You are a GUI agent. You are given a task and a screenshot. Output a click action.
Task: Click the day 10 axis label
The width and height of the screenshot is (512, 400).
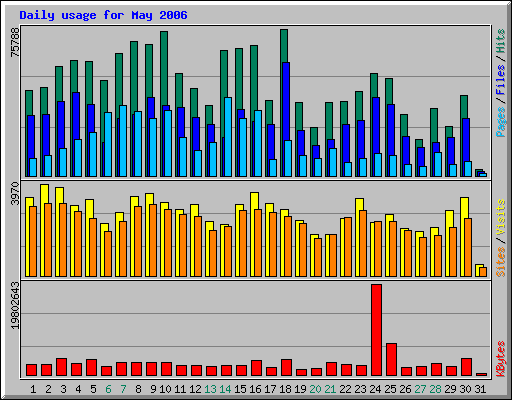[x=165, y=389]
